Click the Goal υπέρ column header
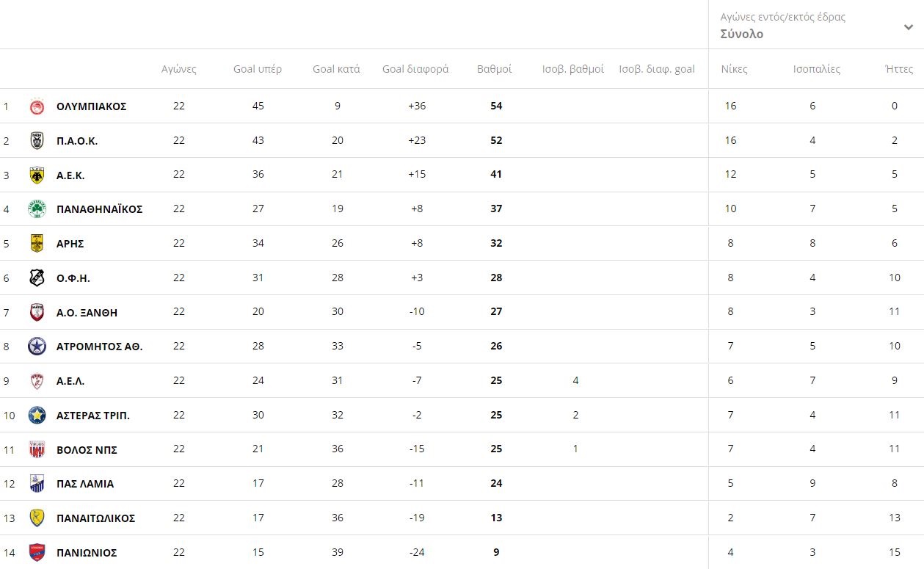 pos(258,69)
